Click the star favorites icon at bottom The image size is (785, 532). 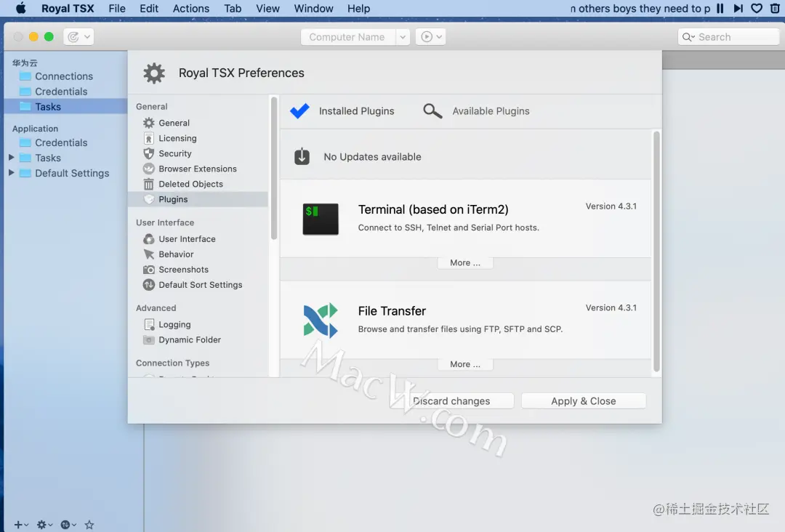[89, 525]
